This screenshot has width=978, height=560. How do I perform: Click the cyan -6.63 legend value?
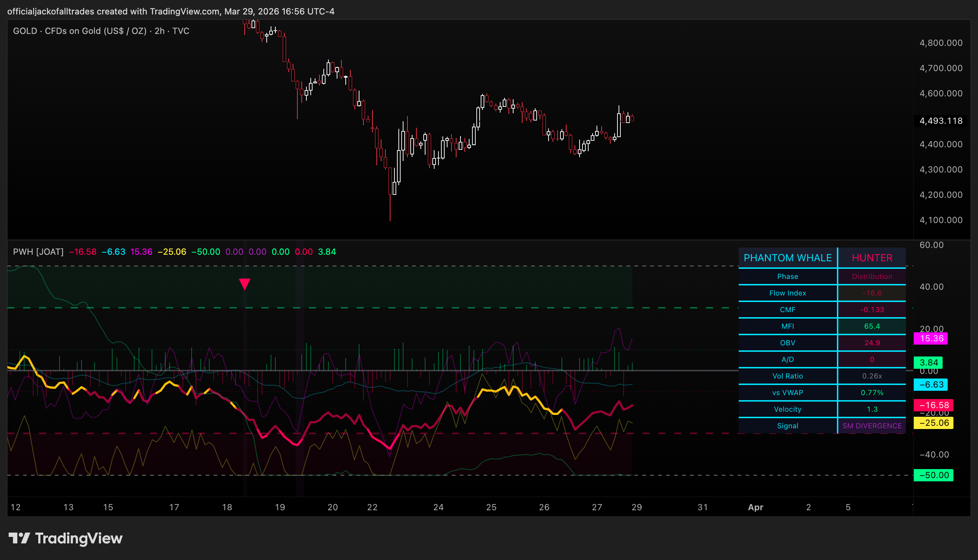click(113, 251)
